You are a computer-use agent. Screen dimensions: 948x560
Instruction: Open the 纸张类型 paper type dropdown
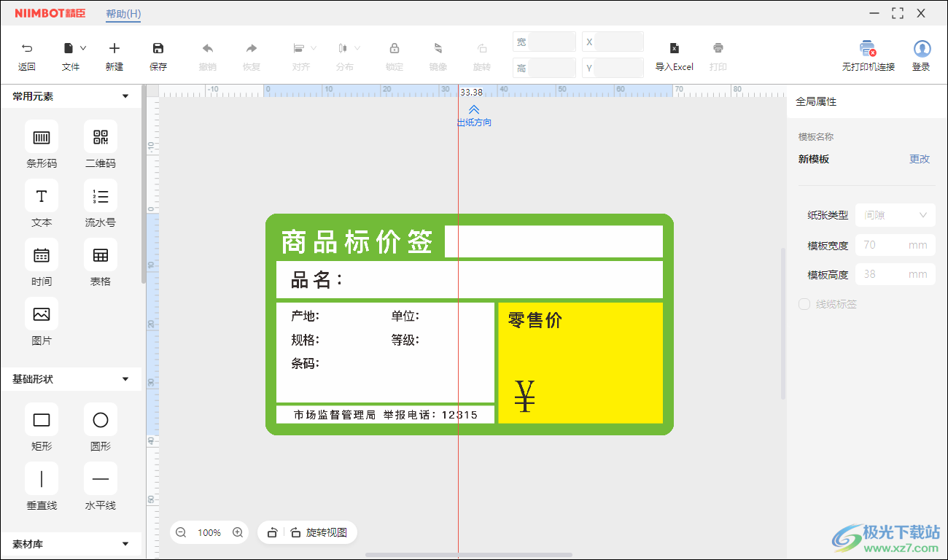[x=895, y=215]
